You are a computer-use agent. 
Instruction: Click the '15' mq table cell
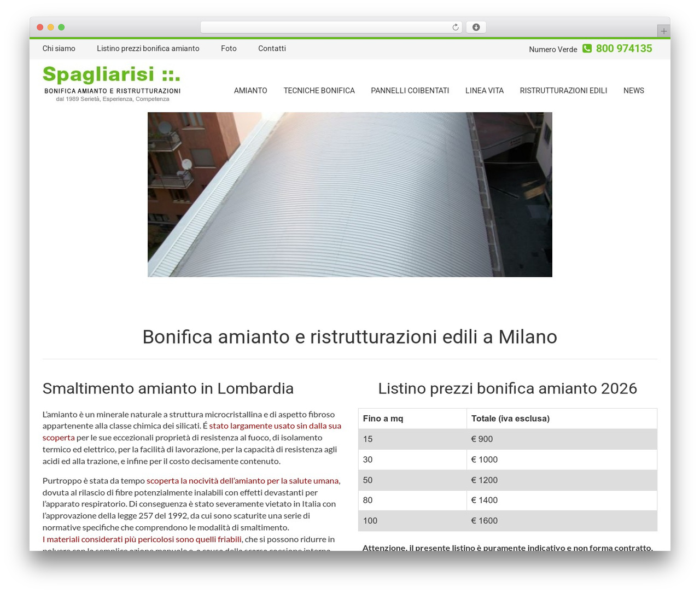tap(412, 439)
